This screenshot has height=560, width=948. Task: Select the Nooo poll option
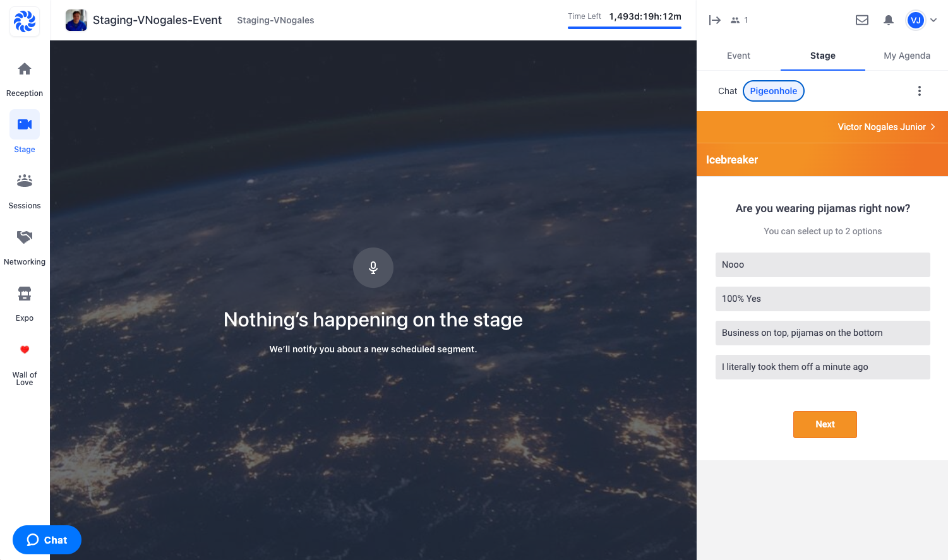(823, 265)
